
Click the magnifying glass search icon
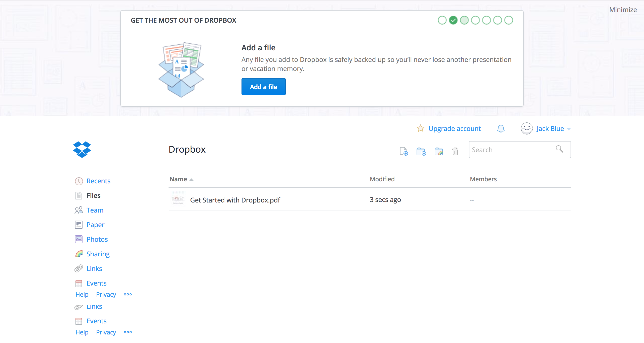[559, 149]
